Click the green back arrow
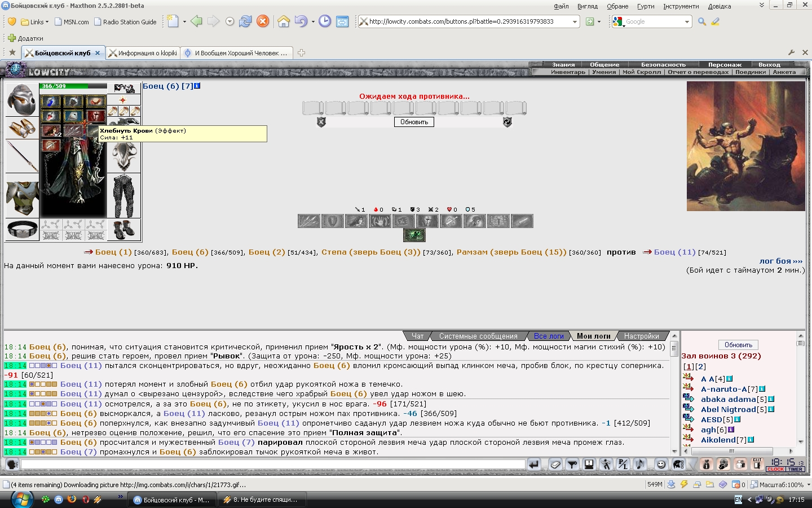812x508 pixels. pyautogui.click(x=196, y=21)
